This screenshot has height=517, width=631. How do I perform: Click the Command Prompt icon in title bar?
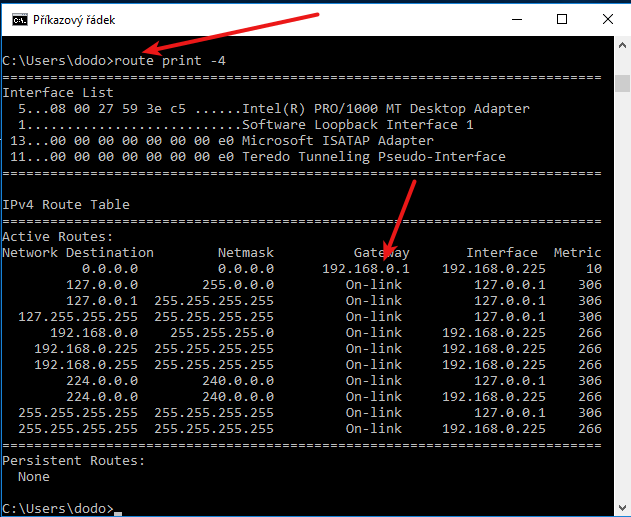click(x=14, y=18)
